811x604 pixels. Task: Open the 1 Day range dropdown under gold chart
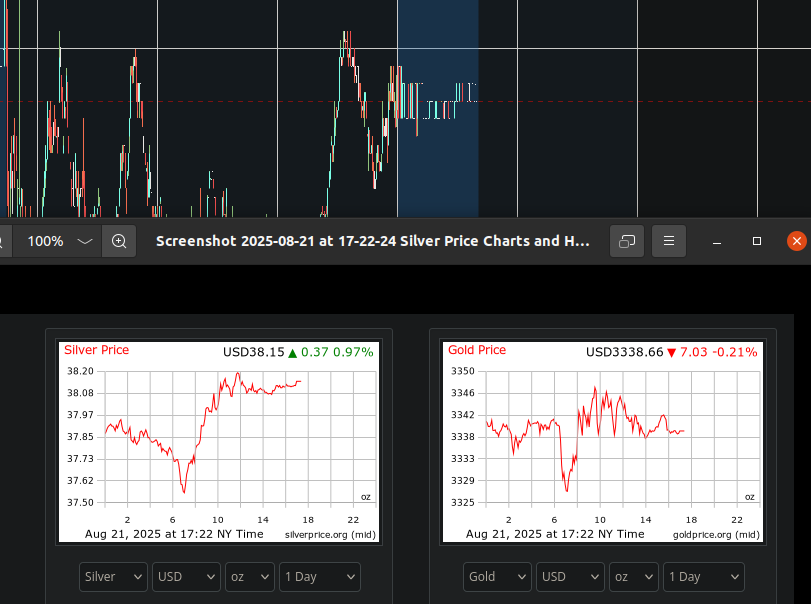coord(704,577)
